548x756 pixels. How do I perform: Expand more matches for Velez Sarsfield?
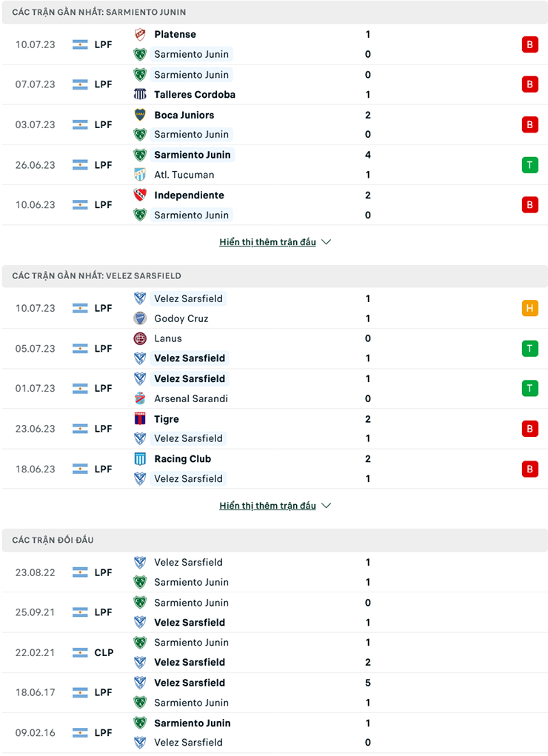click(x=268, y=506)
